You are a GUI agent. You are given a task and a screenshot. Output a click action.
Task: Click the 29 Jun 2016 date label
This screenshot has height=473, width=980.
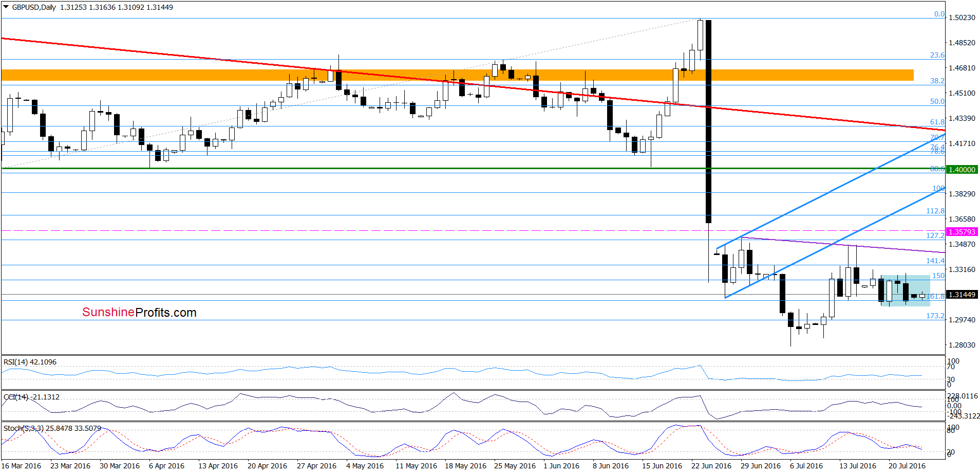click(x=761, y=466)
